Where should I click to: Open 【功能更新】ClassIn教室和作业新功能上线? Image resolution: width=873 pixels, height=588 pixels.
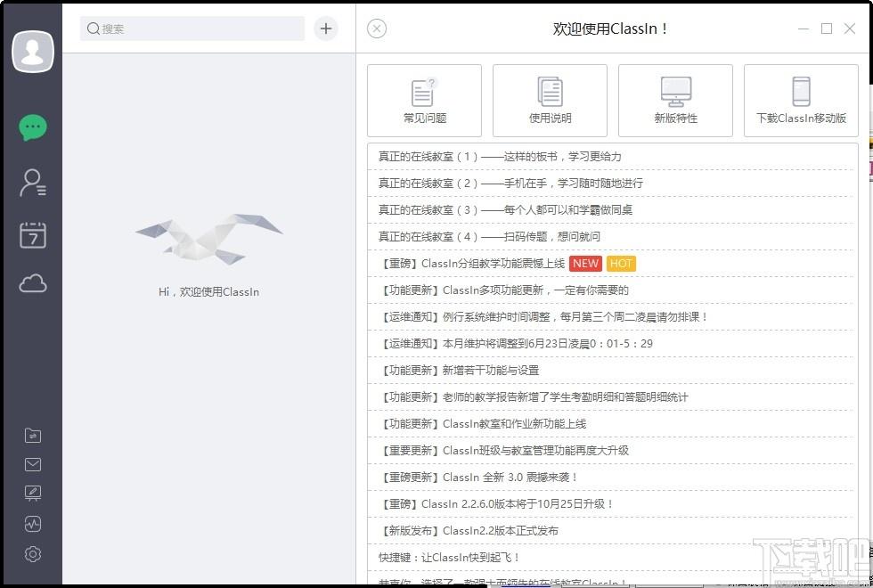[x=612, y=424]
